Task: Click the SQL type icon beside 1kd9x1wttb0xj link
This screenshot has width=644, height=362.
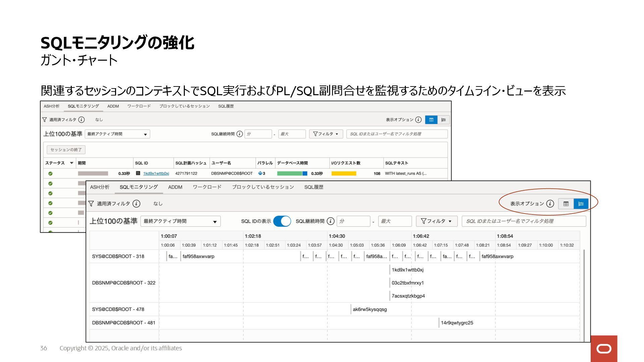Action: point(138,173)
